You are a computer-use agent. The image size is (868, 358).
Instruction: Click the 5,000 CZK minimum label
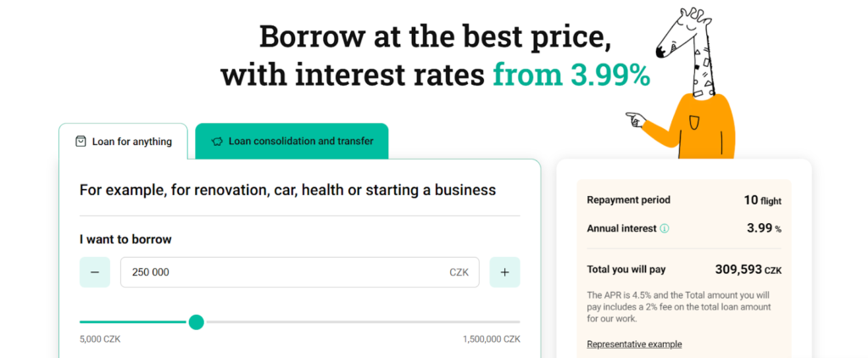pos(101,338)
